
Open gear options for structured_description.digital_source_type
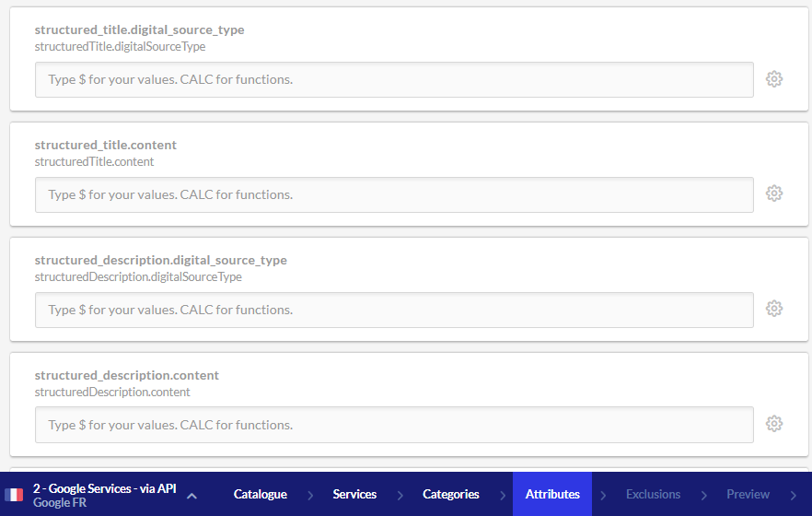(x=774, y=310)
